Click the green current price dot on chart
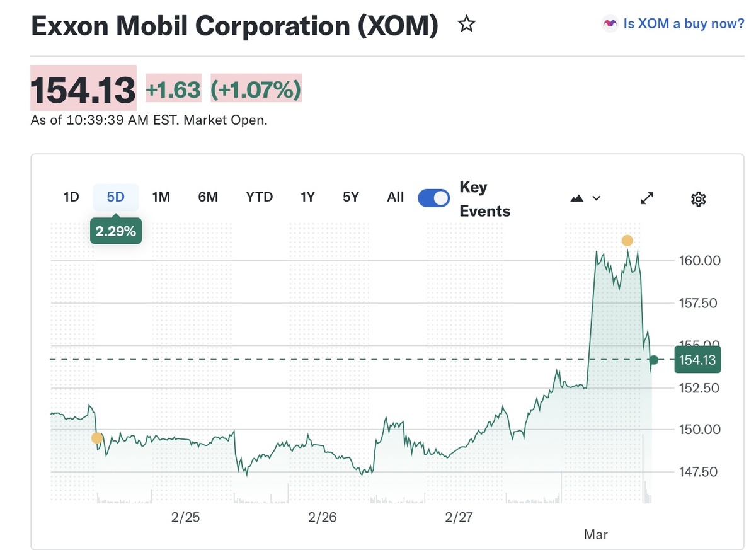This screenshot has height=550, width=756. tap(654, 360)
